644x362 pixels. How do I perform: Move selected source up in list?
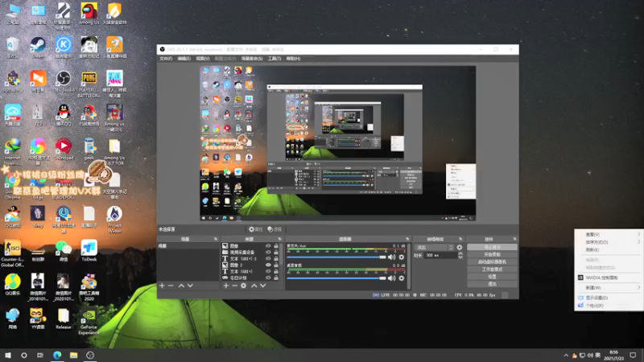[x=254, y=286]
